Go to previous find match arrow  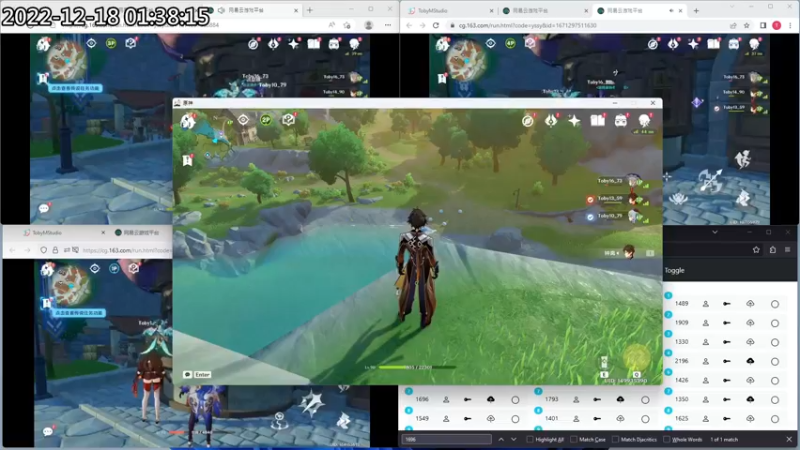click(501, 439)
